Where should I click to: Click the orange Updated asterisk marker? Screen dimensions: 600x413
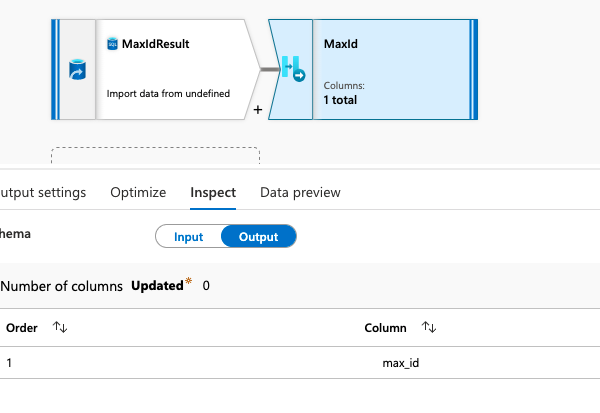click(188, 281)
